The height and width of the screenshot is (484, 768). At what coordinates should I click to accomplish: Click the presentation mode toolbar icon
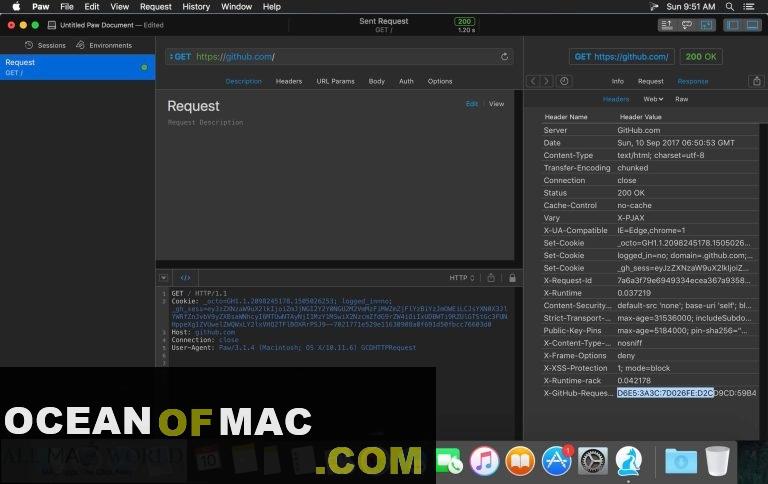[x=706, y=25]
